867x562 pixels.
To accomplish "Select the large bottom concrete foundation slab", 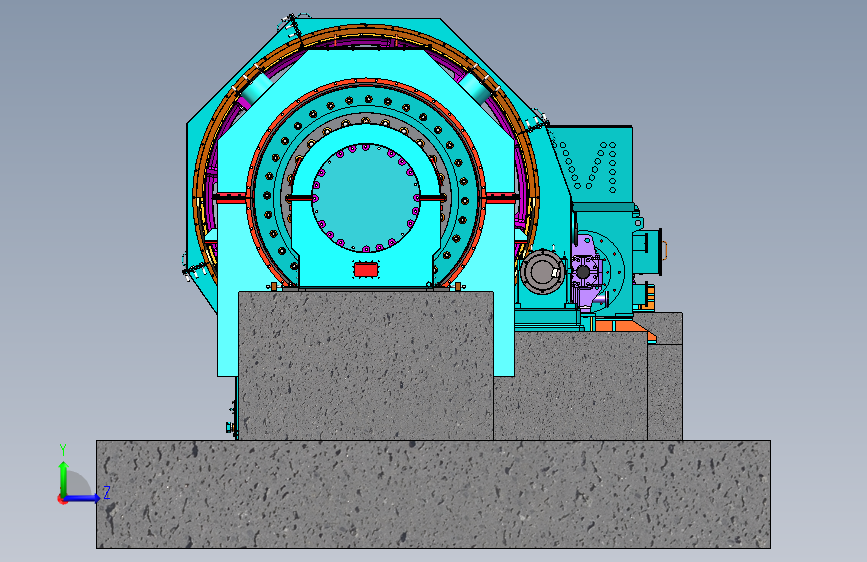I will tap(434, 495).
